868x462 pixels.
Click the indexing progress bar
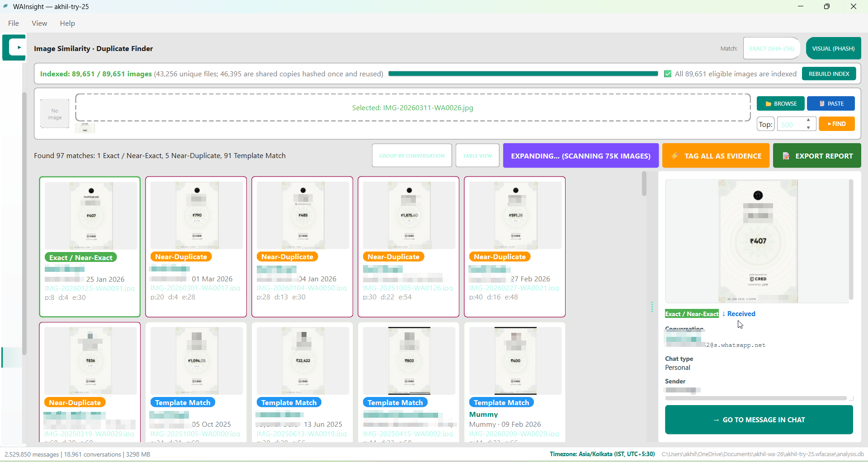click(523, 74)
